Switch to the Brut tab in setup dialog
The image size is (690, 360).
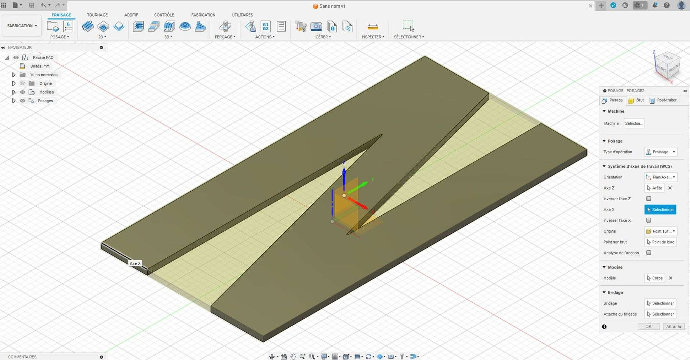636,100
